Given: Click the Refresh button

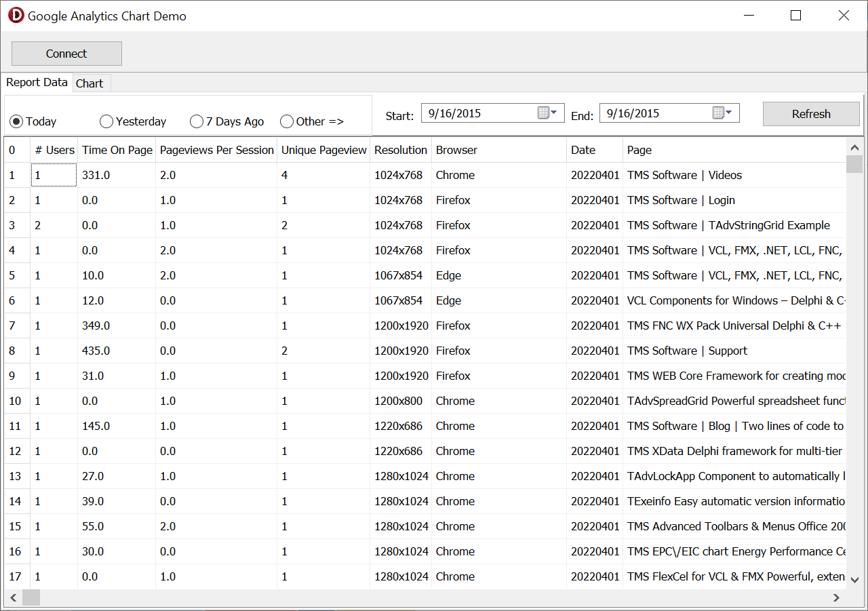Looking at the screenshot, I should coord(811,114).
